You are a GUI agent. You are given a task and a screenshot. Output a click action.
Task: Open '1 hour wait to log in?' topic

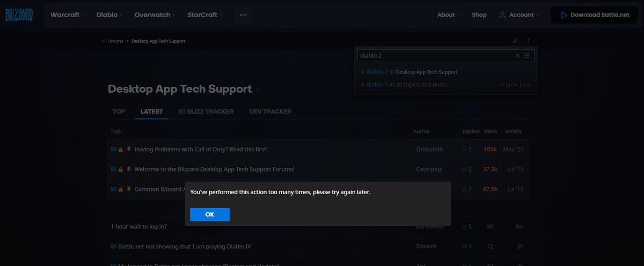(138, 226)
